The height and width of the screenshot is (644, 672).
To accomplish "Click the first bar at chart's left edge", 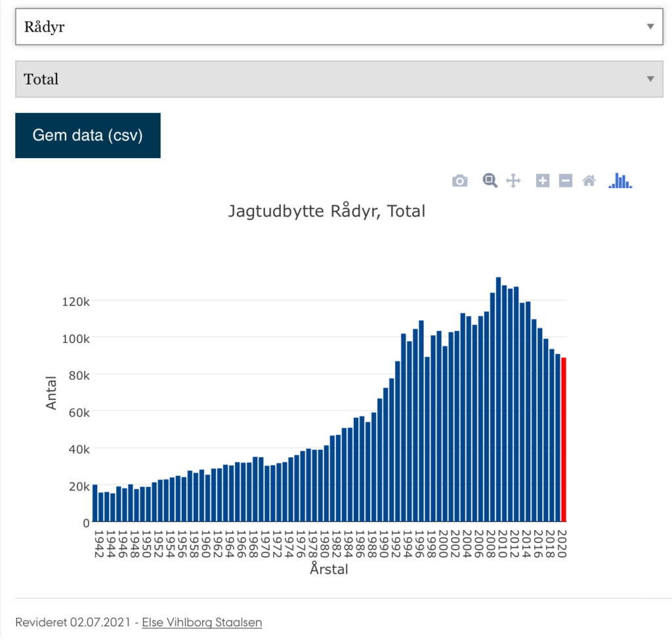I will point(95,504).
